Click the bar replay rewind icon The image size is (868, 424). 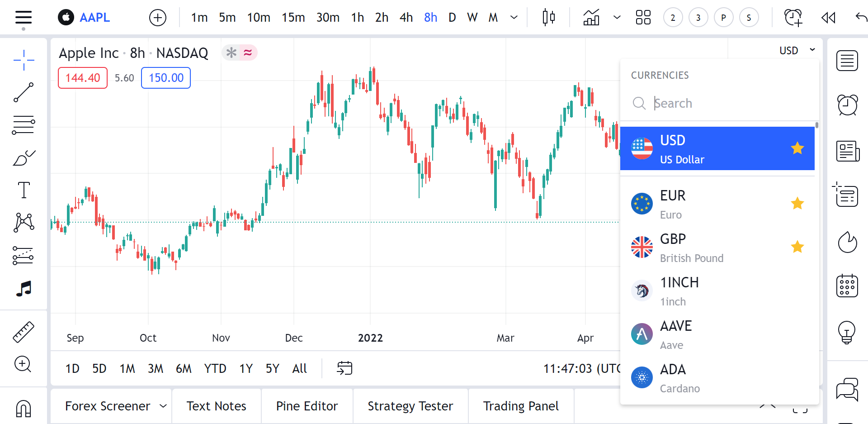(x=828, y=18)
